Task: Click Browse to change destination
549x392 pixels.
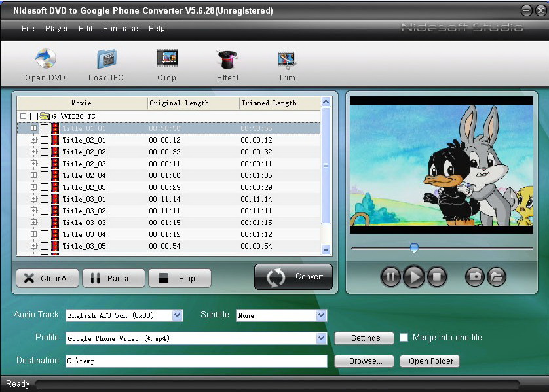Action: (364, 361)
